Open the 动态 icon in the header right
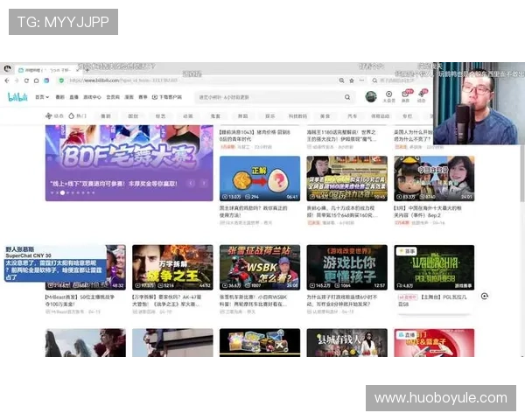Viewport: 525px width, 420px height. [422, 96]
